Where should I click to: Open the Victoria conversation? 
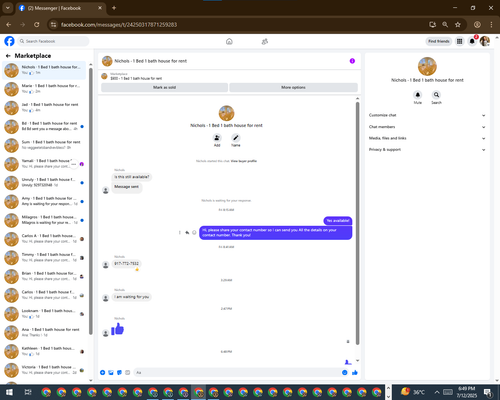pyautogui.click(x=44, y=370)
